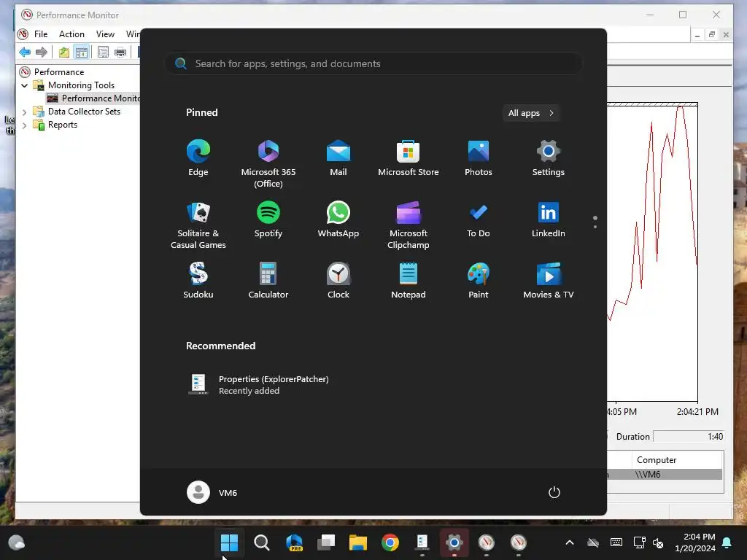
Task: Open Edge from pinned apps
Action: pos(198,158)
